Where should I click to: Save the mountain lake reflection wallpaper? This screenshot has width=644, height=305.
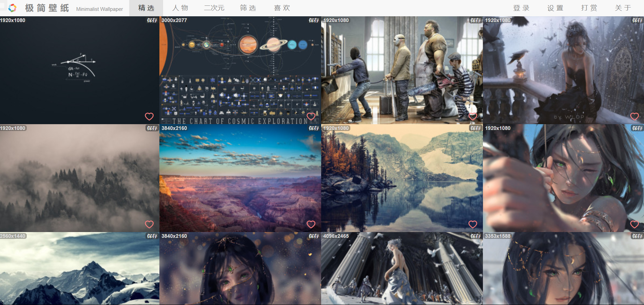click(476, 128)
